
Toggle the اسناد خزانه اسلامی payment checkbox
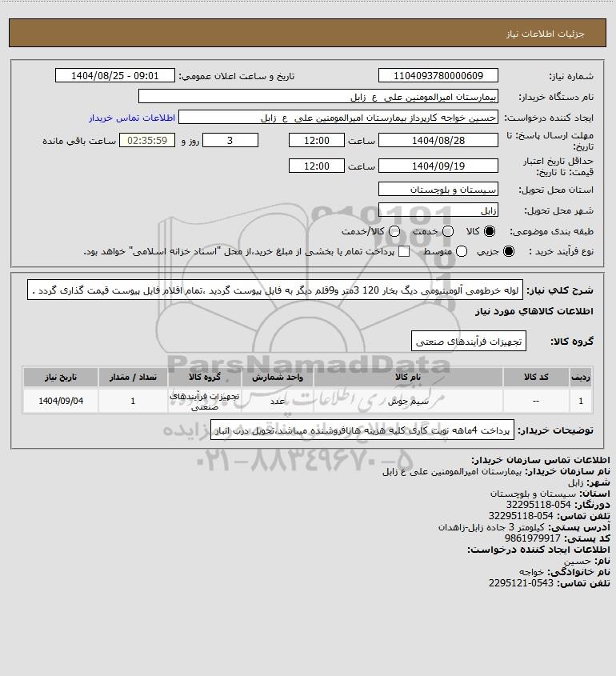coord(403,251)
